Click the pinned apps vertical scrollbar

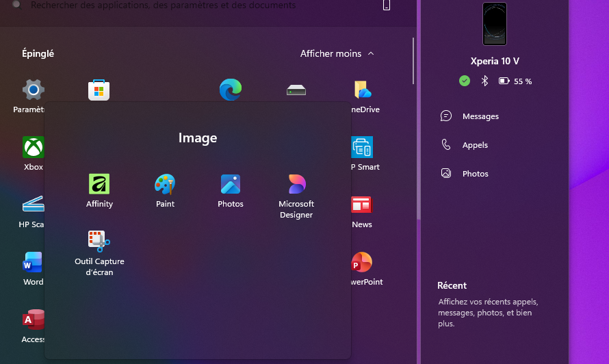[x=413, y=61]
